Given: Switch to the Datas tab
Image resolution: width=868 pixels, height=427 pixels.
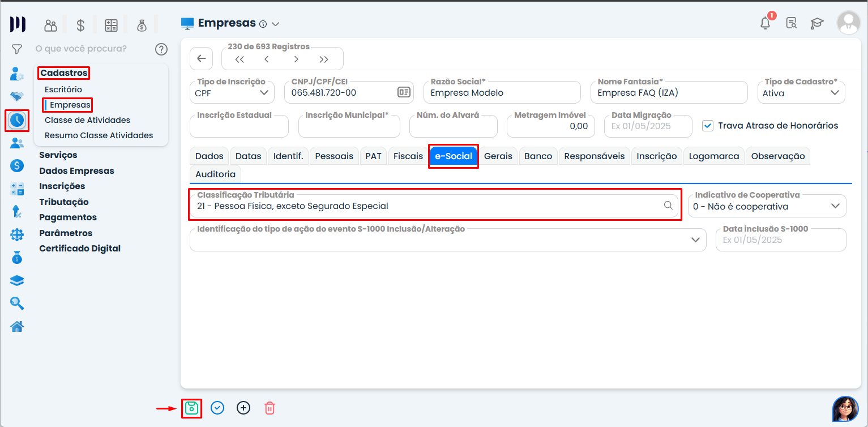Looking at the screenshot, I should [x=249, y=156].
